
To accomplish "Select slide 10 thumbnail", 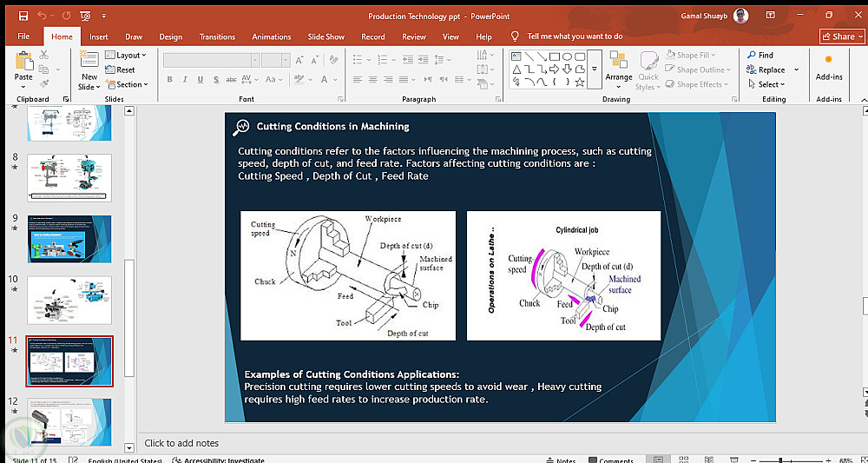I will point(69,301).
